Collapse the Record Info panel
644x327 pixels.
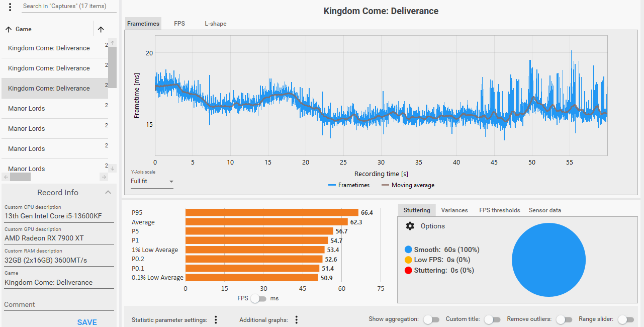tap(108, 192)
